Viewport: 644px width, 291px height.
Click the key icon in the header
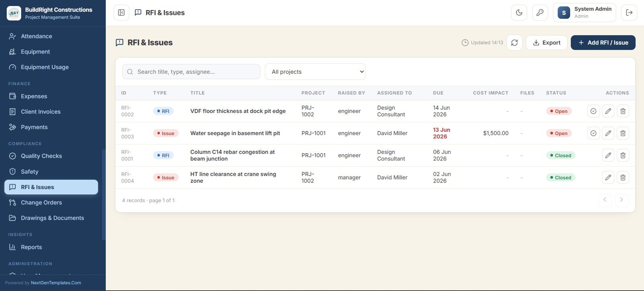[540, 12]
